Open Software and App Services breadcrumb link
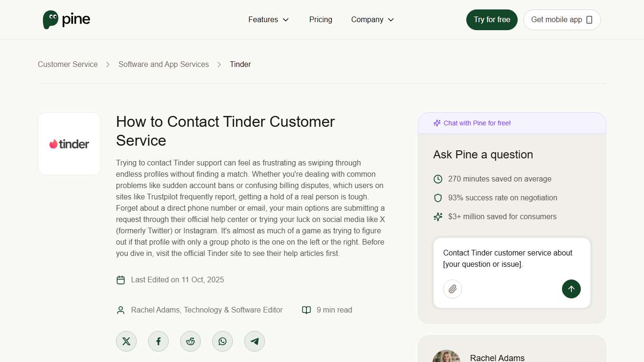This screenshot has width=644, height=362. [163, 64]
